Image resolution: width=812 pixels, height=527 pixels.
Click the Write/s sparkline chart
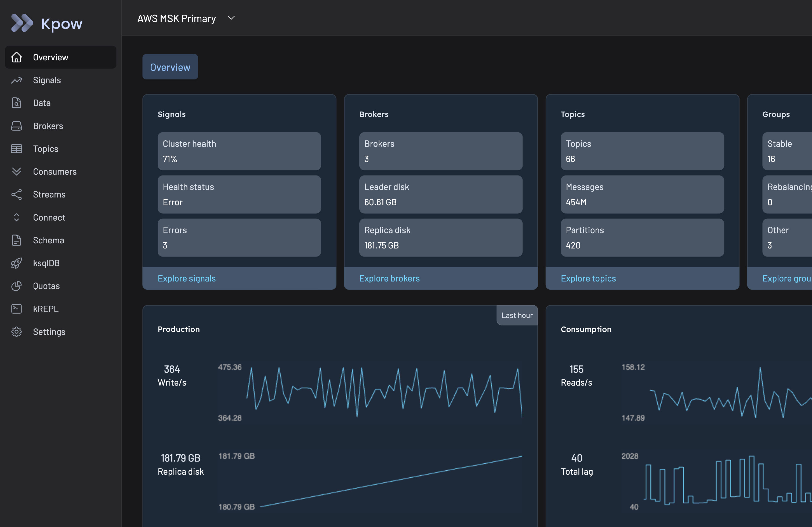click(384, 392)
